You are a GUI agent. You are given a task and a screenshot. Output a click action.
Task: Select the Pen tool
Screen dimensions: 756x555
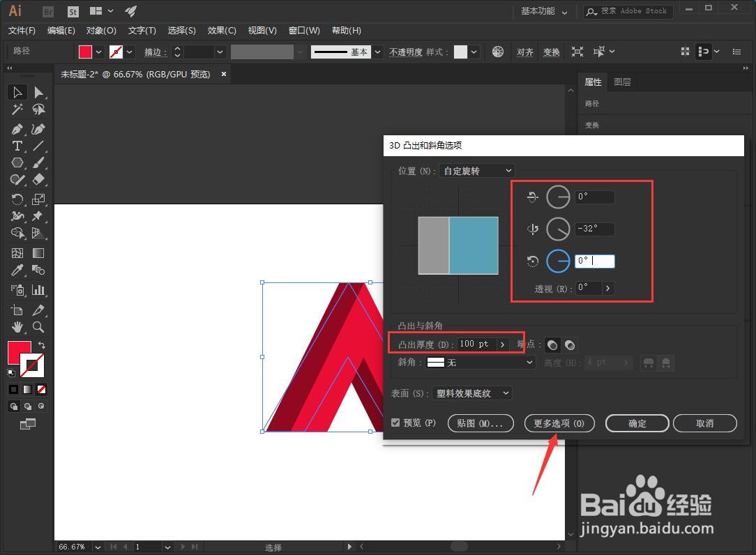click(x=17, y=129)
